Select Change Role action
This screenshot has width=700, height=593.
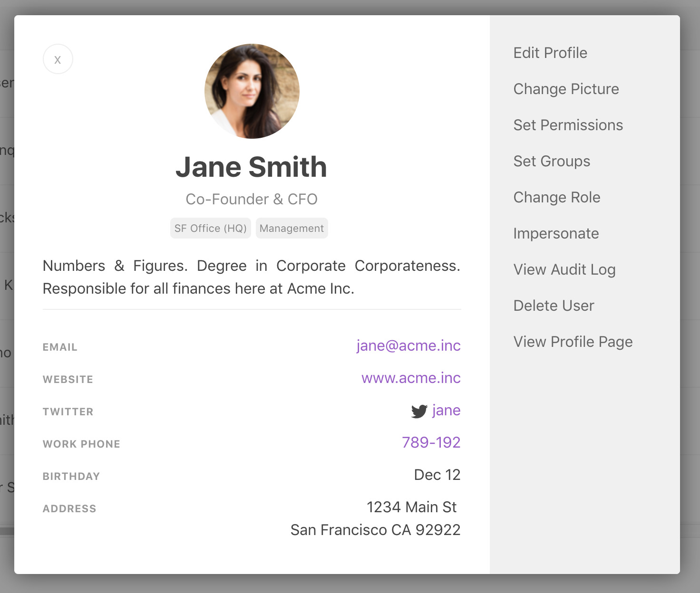[x=556, y=197]
